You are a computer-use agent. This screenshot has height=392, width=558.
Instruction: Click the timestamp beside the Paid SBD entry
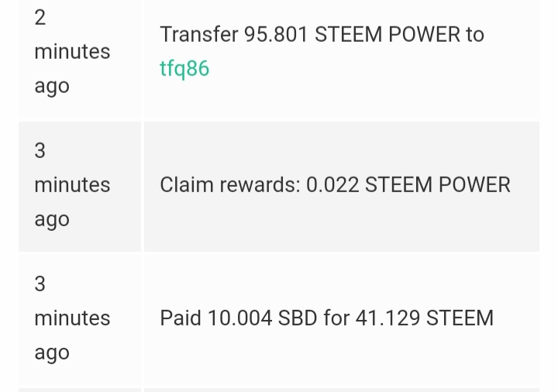coord(80,320)
